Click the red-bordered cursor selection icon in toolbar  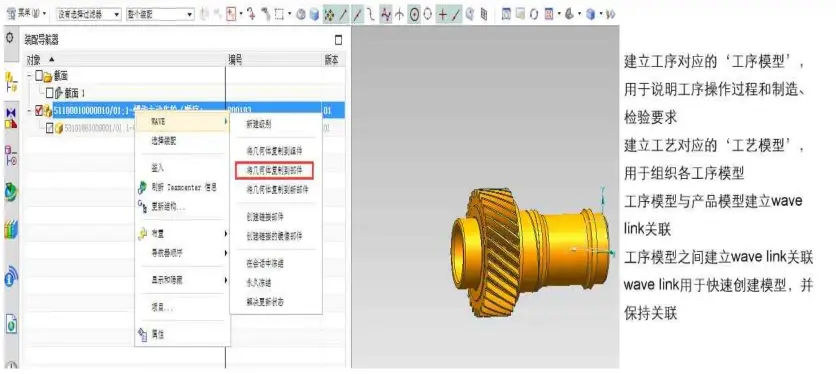[231, 14]
